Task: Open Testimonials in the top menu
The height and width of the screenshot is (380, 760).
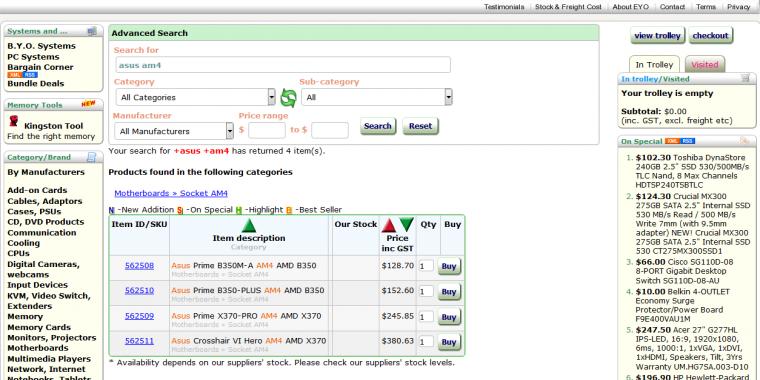Action: [504, 7]
